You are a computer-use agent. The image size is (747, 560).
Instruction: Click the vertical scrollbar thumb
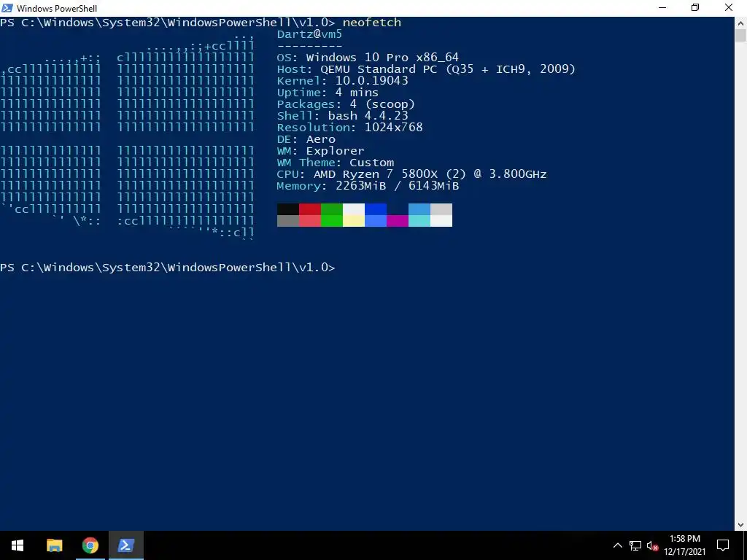740,36
